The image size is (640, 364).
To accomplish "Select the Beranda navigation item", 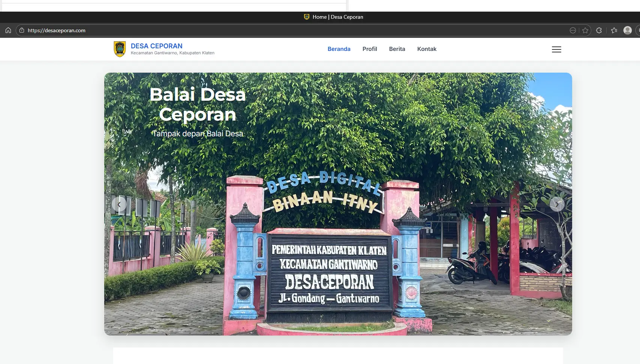I will (x=339, y=49).
